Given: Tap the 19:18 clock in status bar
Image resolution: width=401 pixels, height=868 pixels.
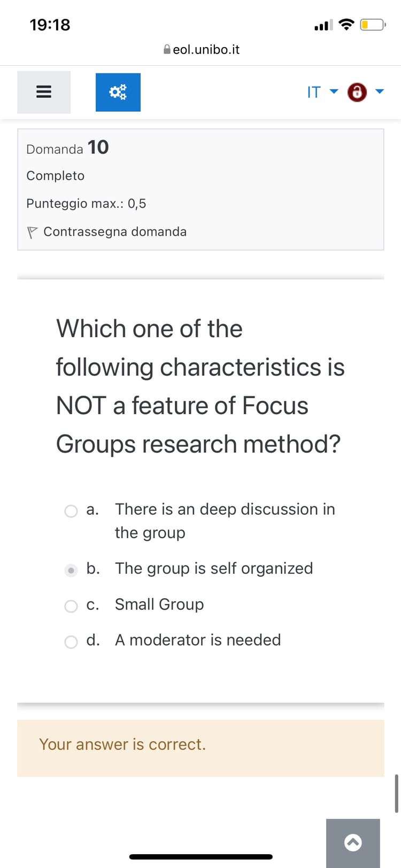Looking at the screenshot, I should [x=50, y=25].
